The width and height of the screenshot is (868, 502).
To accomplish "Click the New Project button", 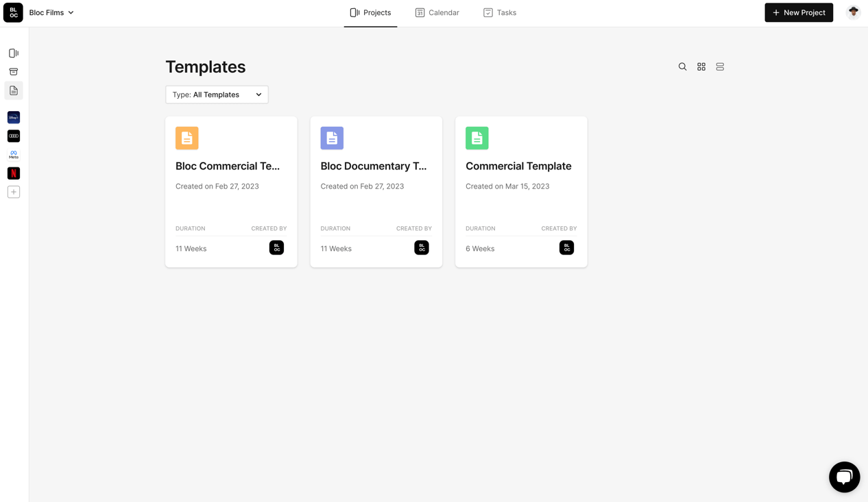I will coord(799,12).
